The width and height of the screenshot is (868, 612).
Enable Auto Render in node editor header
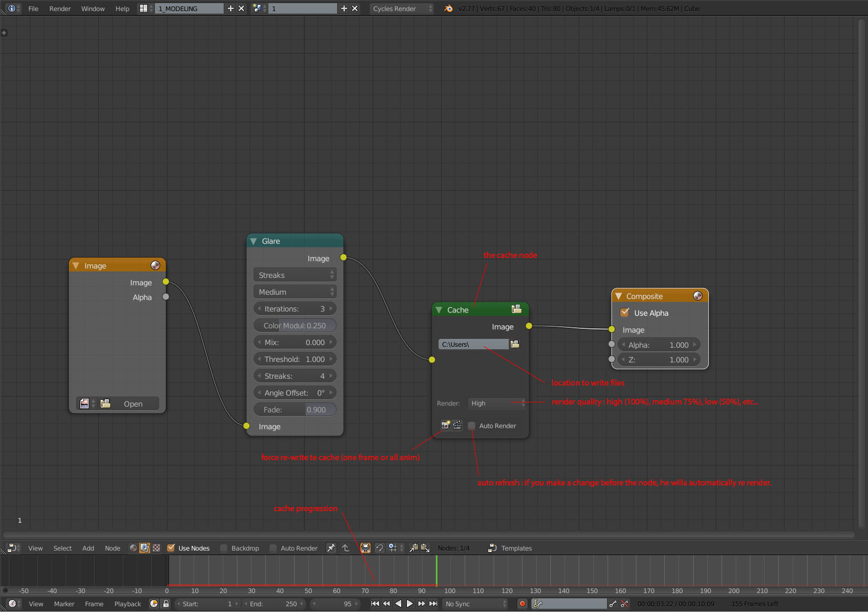[273, 548]
